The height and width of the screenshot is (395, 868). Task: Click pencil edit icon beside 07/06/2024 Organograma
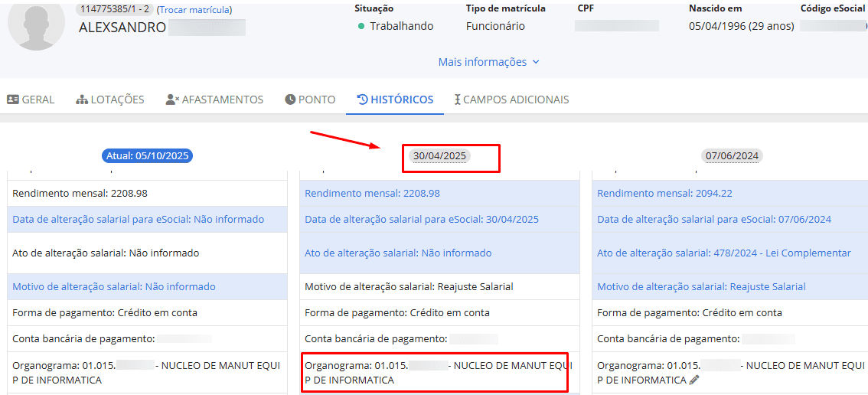click(x=694, y=380)
